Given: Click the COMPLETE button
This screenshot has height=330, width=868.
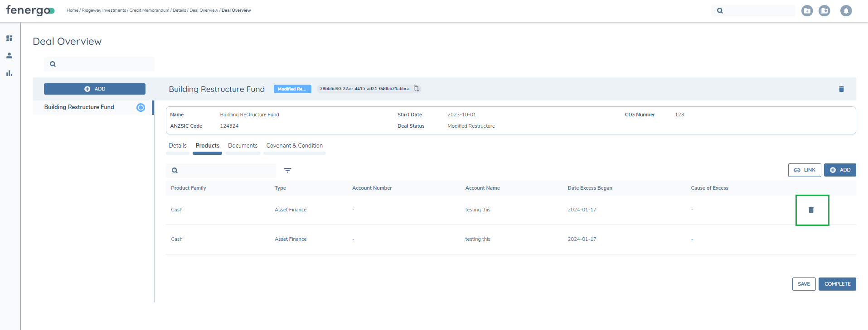Looking at the screenshot, I should (x=837, y=284).
